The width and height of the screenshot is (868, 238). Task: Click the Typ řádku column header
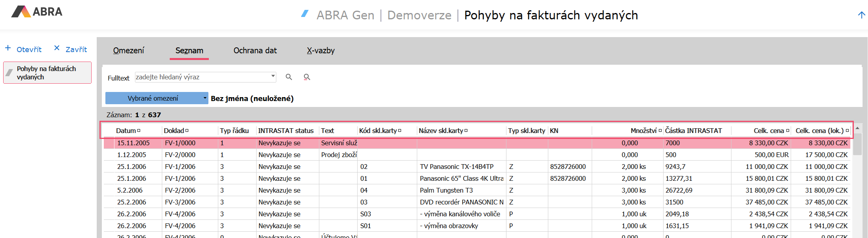coord(234,131)
